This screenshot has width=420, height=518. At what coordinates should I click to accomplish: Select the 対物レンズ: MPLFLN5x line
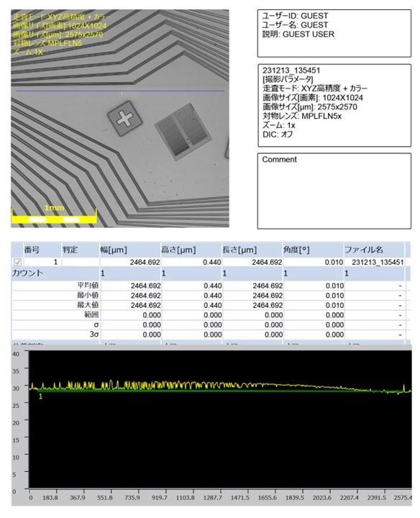coord(302,117)
